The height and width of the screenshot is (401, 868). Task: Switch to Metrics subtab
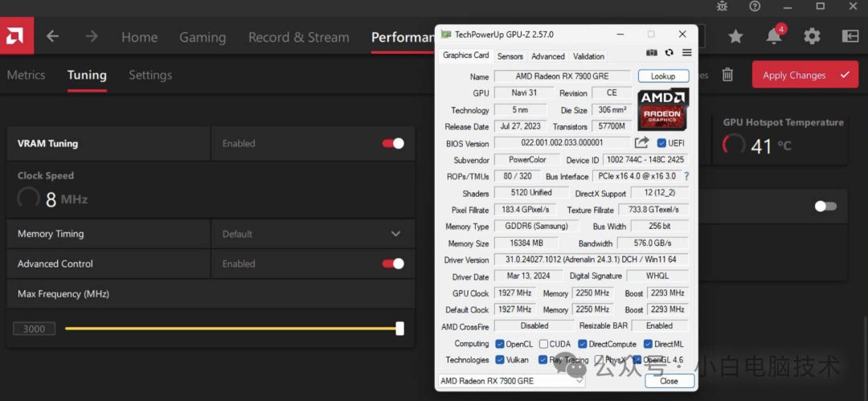coord(26,75)
